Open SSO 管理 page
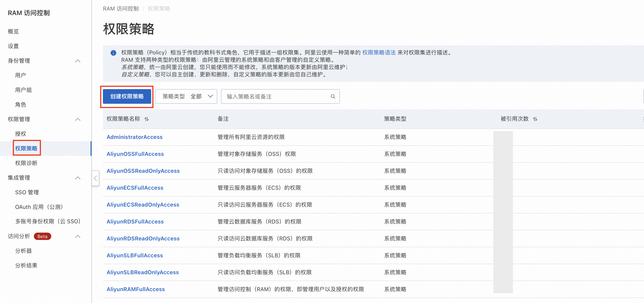Image resolution: width=644 pixels, height=303 pixels. (x=27, y=192)
